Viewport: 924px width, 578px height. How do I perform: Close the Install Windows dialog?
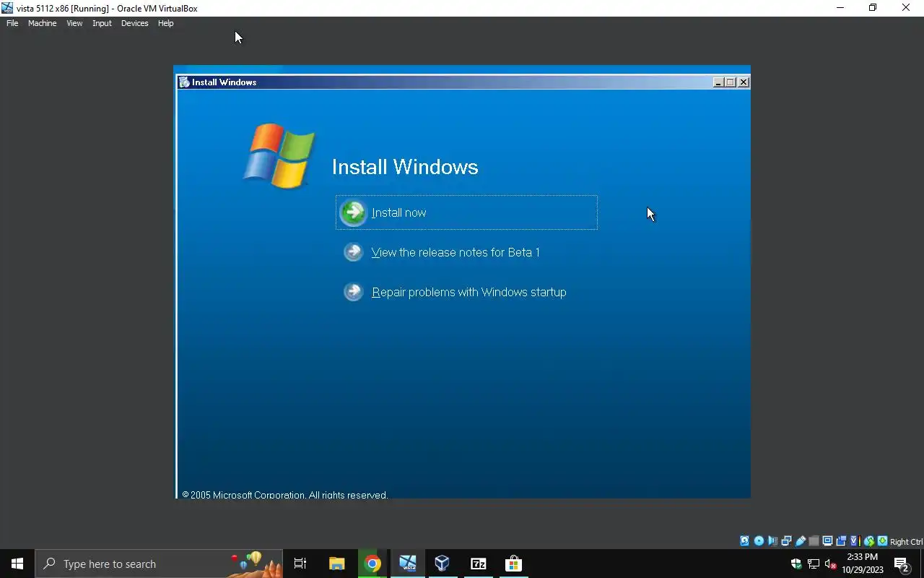click(x=744, y=82)
